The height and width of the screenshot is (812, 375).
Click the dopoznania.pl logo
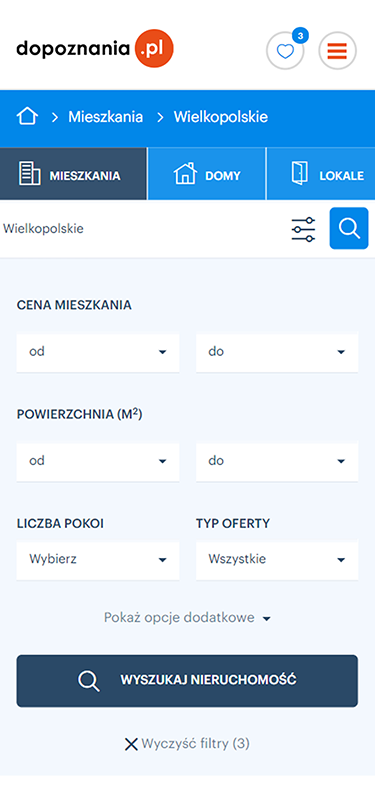pos(95,49)
